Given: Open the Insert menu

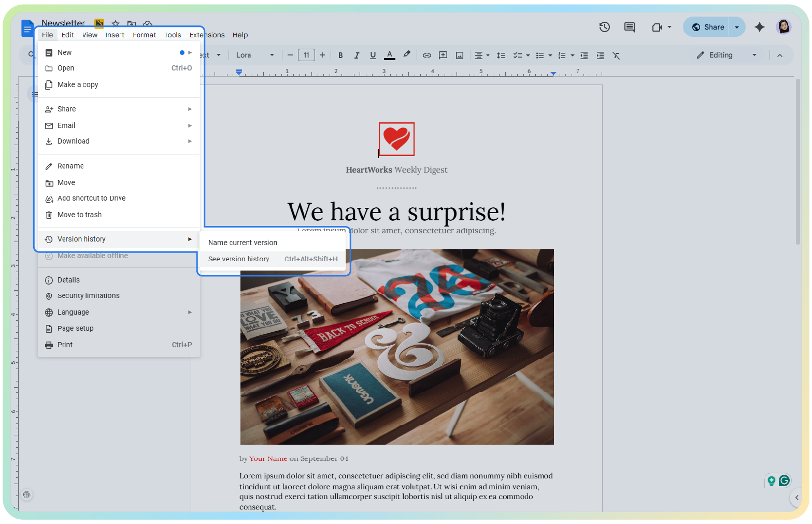Looking at the screenshot, I should tap(115, 35).
